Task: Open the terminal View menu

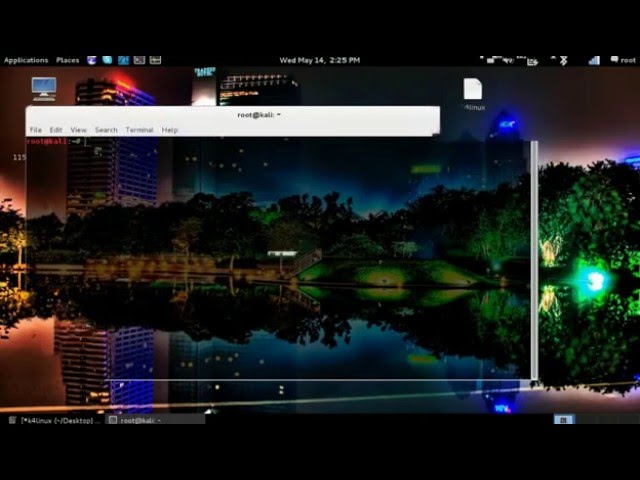Action: 78,130
